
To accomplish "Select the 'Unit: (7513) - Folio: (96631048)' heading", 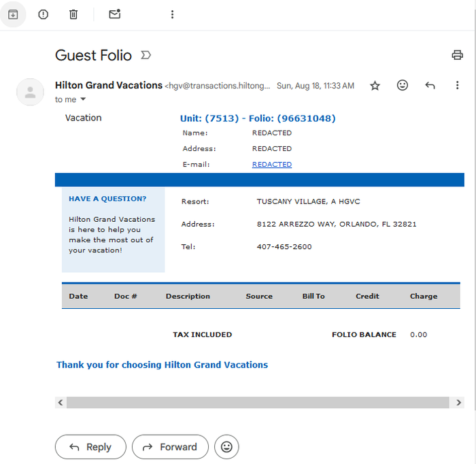I will pyautogui.click(x=258, y=118).
